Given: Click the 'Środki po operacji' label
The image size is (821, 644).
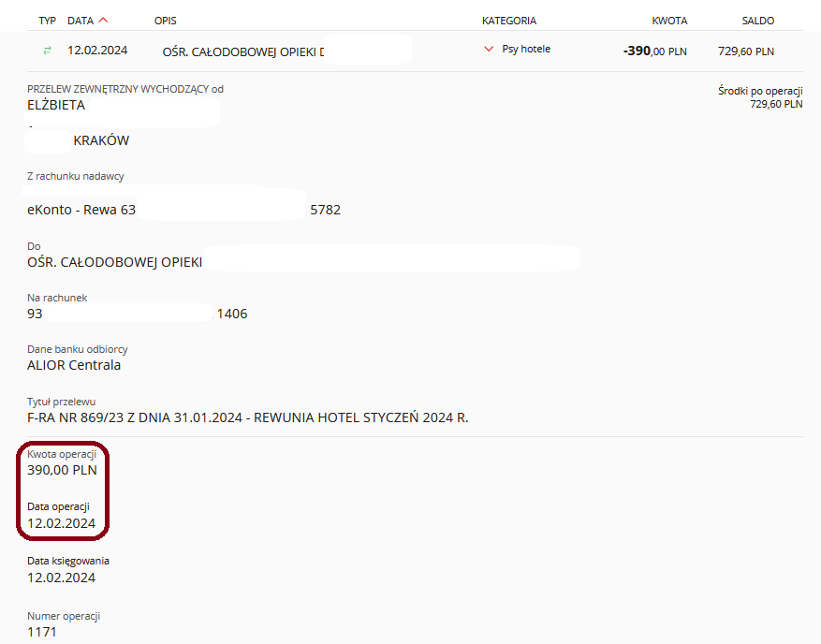Looking at the screenshot, I should (760, 91).
